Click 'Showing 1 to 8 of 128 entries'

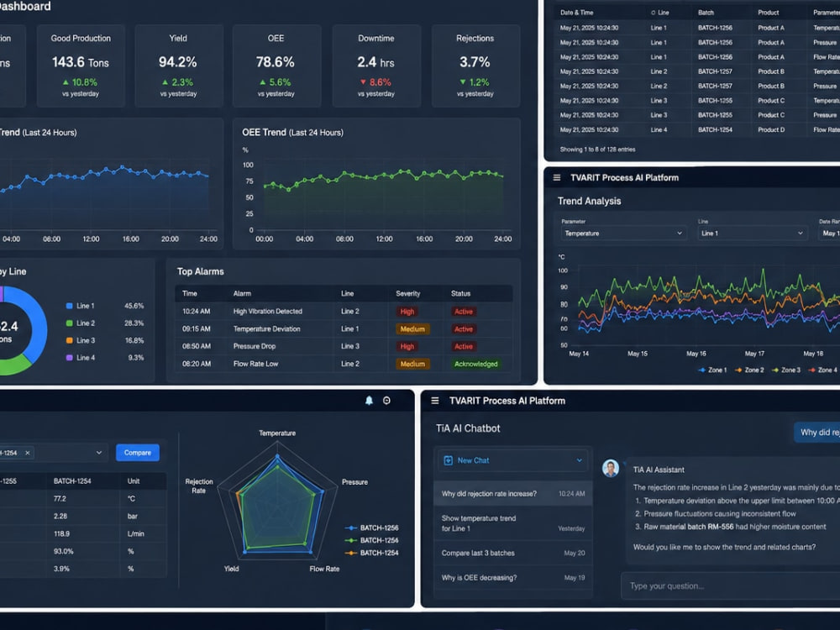point(597,150)
